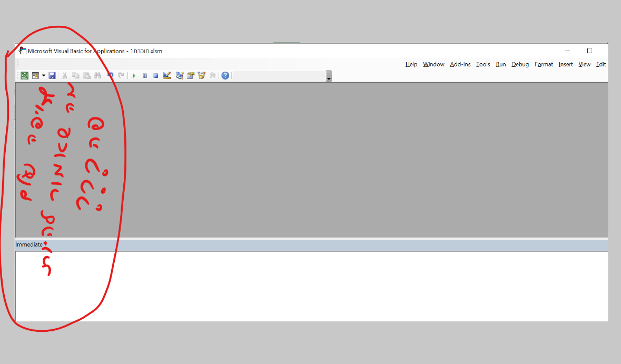This screenshot has height=364, width=621.
Task: Open the Help menu
Action: (x=411, y=64)
